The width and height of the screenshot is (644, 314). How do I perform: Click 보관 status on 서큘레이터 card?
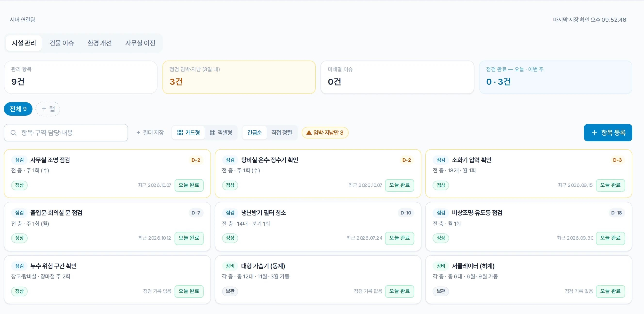click(441, 291)
